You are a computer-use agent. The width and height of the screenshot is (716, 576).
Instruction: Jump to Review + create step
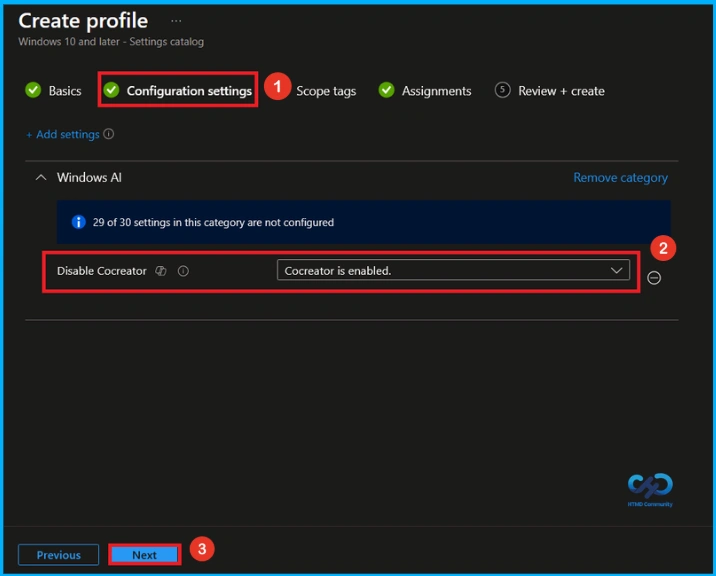click(x=561, y=91)
